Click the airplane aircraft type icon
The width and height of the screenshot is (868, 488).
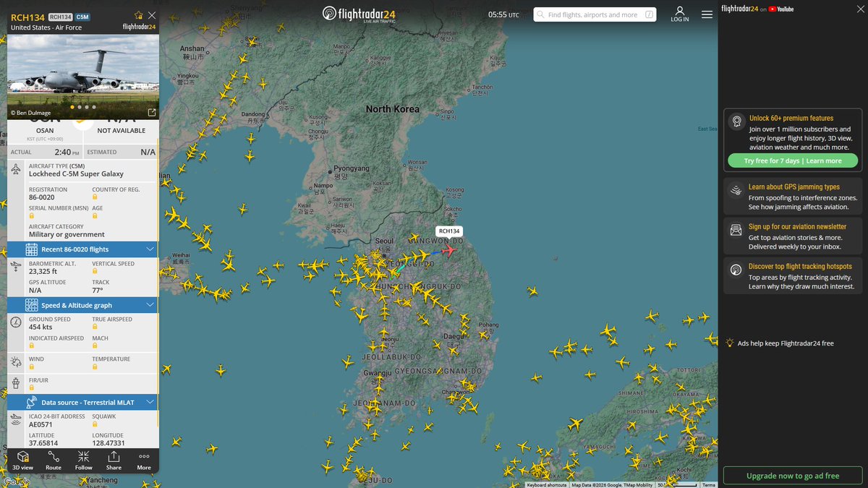(16, 169)
